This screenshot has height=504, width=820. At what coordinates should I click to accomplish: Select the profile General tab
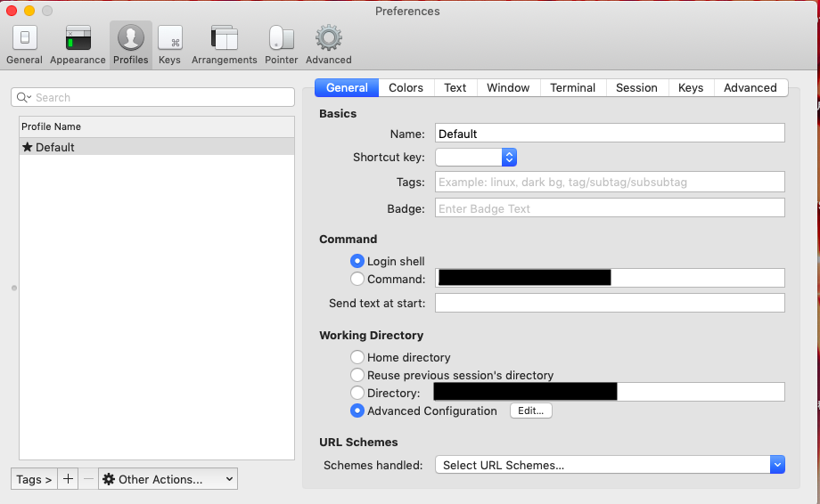click(x=347, y=88)
